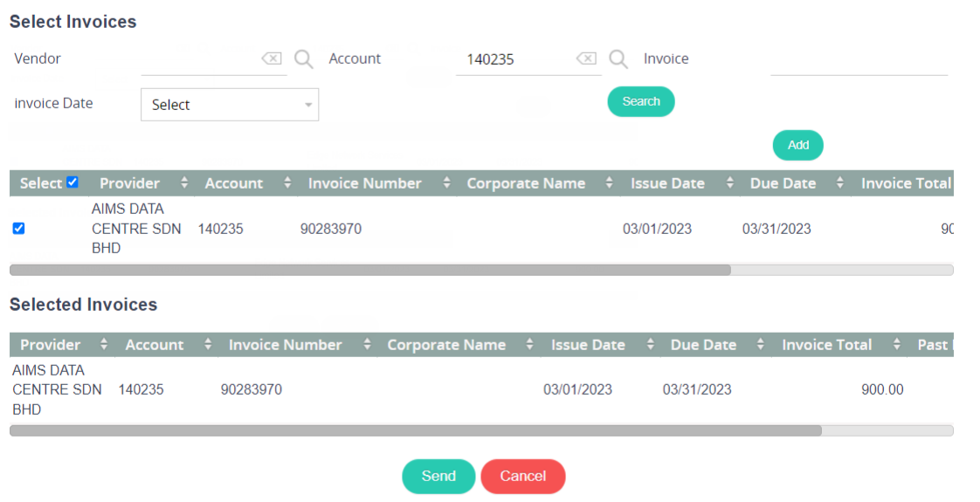Open the invoice Date Select dropdown
This screenshot has height=502, width=980.
coord(230,105)
